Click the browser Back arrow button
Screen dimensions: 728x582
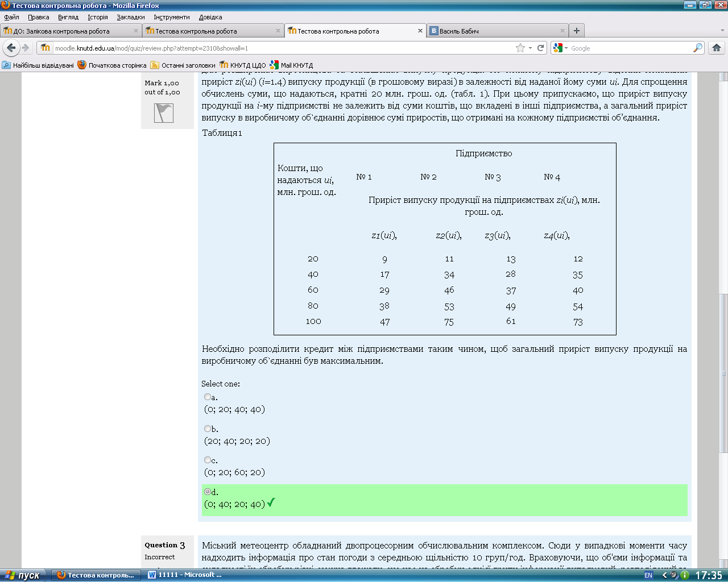pos(11,48)
